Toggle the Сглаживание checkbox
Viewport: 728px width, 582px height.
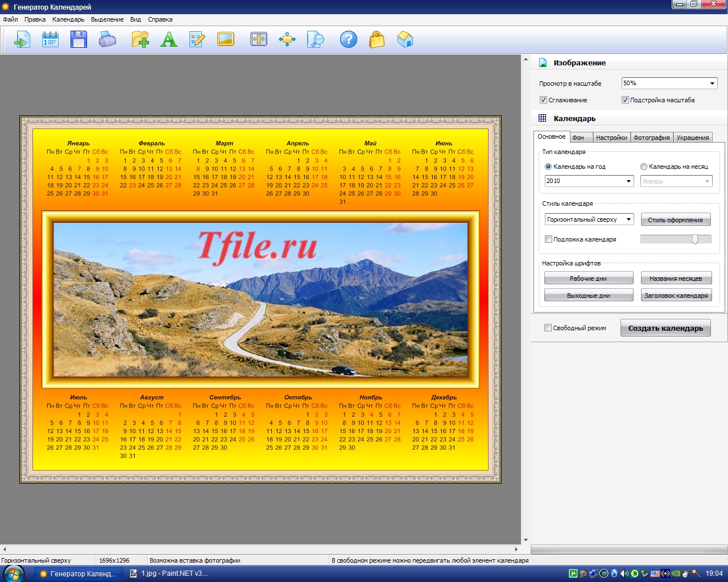pyautogui.click(x=543, y=100)
